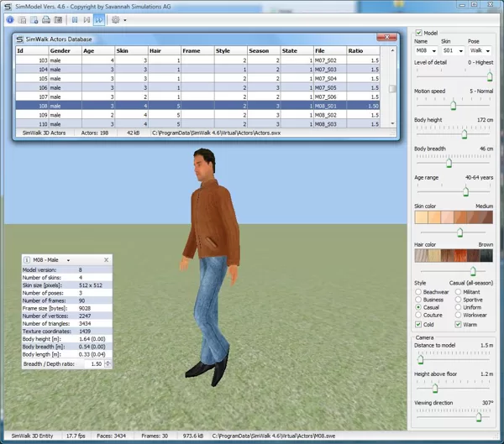Sort the table by the Gender column header
The width and height of the screenshot is (504, 444).
[66, 50]
